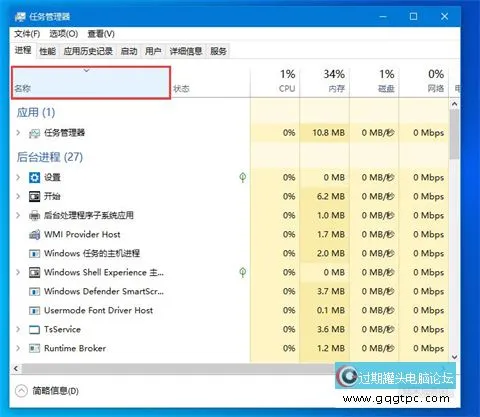Select the Windows 任务的主机进程 row
The width and height of the screenshot is (480, 417).
click(230, 254)
